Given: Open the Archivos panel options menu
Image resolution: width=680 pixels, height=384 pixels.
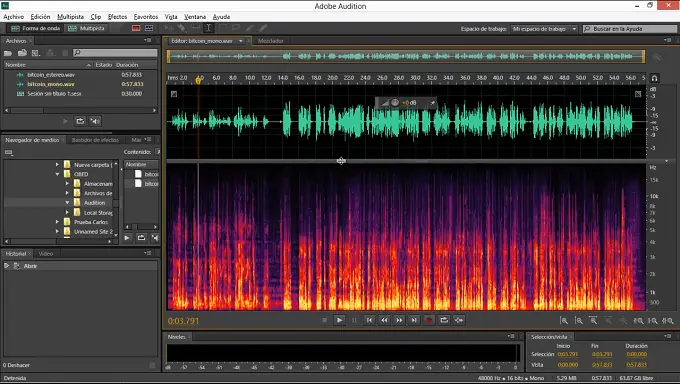Looking at the screenshot, I should click(147, 40).
